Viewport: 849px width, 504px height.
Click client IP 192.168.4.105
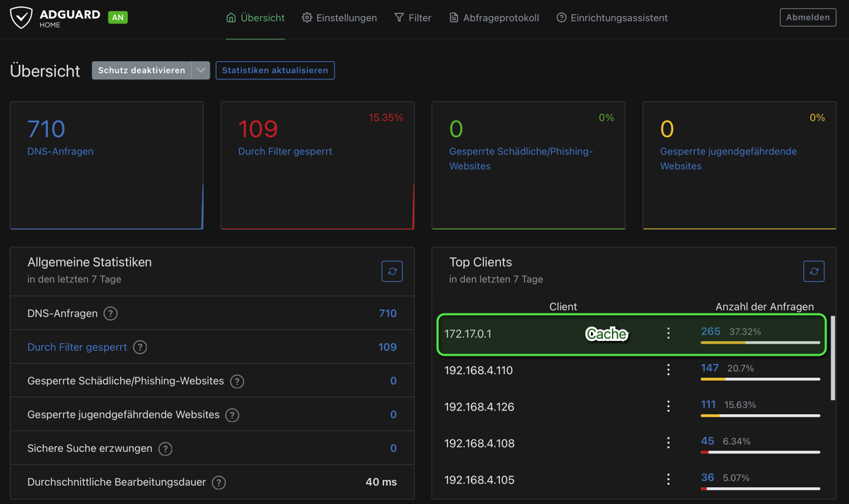(x=479, y=480)
